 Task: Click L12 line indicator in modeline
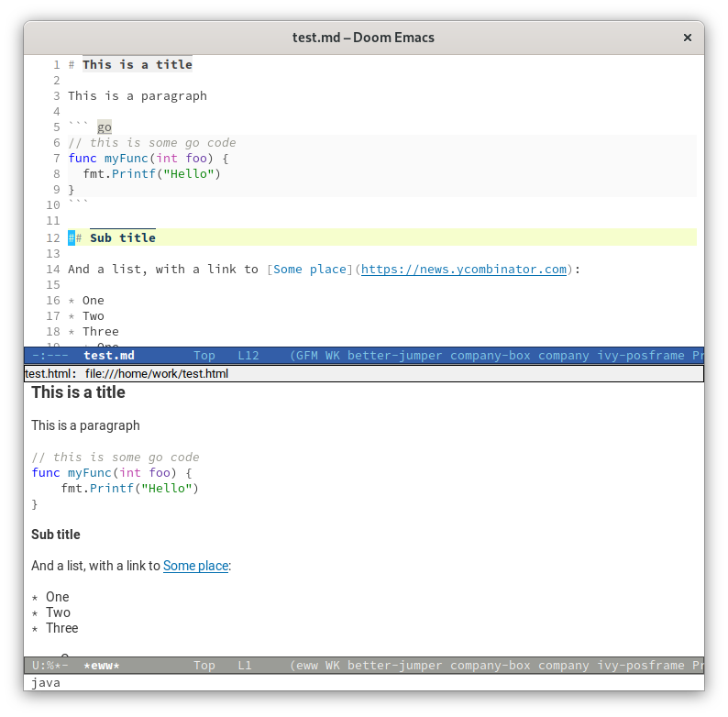(x=248, y=356)
